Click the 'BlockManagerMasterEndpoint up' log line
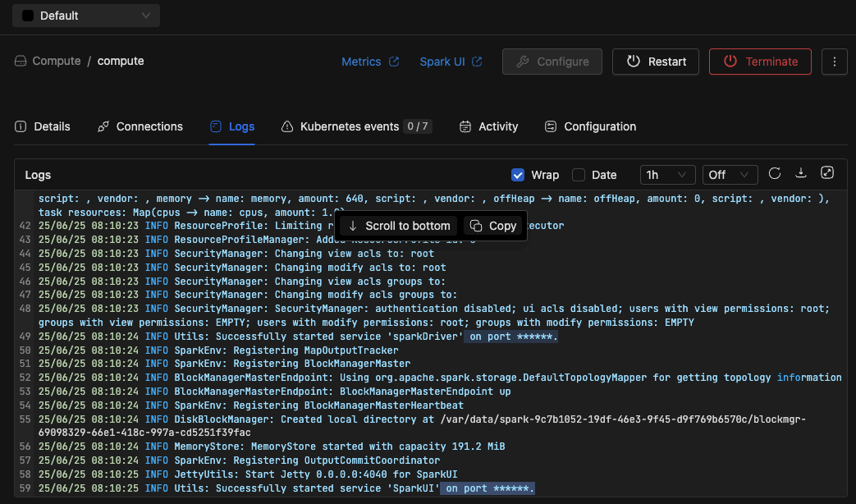The image size is (856, 504). click(275, 392)
